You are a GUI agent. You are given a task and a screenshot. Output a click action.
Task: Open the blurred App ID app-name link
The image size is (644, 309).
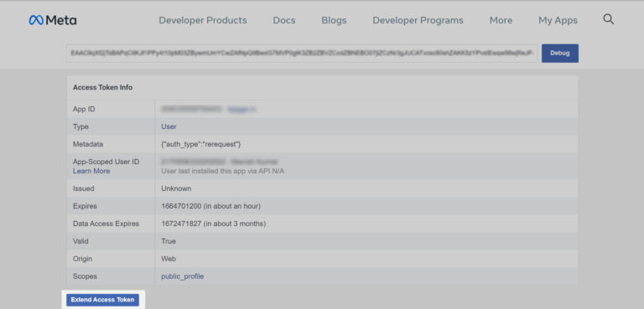(241, 109)
